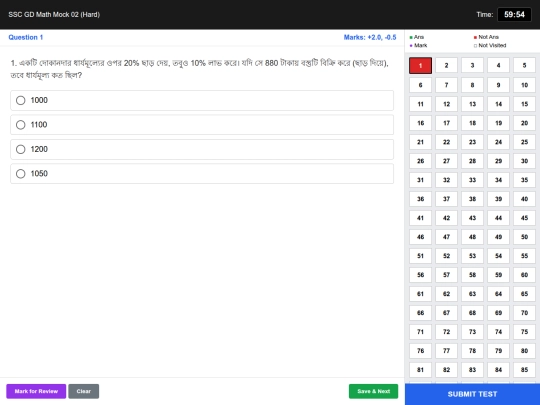540x405 pixels.
Task: Navigate to question 70
Action: click(525, 313)
